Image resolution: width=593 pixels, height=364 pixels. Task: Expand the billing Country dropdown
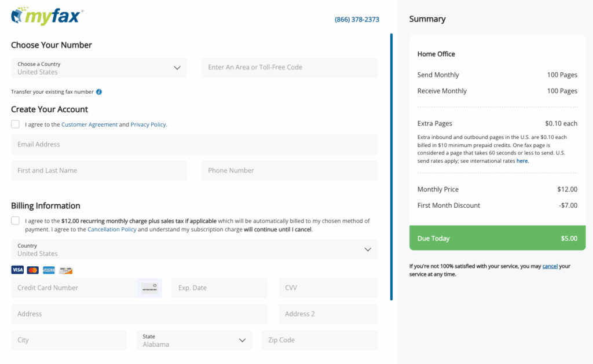click(194, 249)
